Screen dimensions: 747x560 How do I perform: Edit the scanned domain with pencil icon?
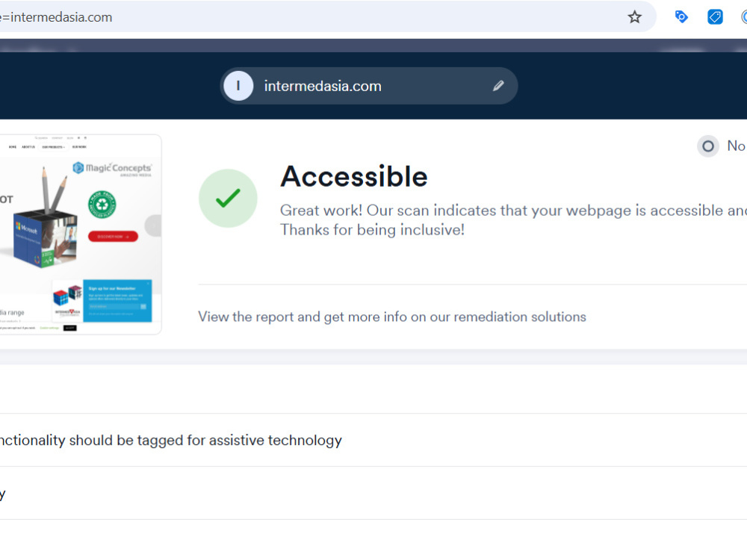[498, 86]
